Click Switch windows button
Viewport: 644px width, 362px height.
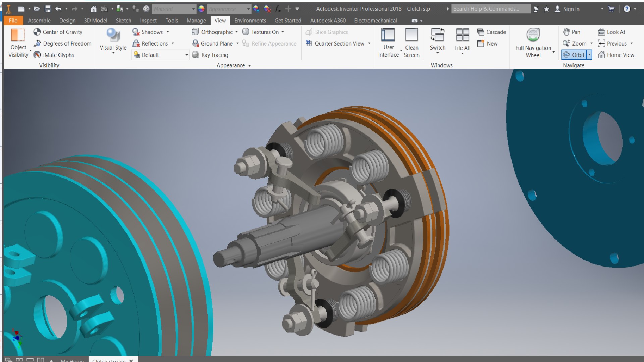click(x=438, y=41)
